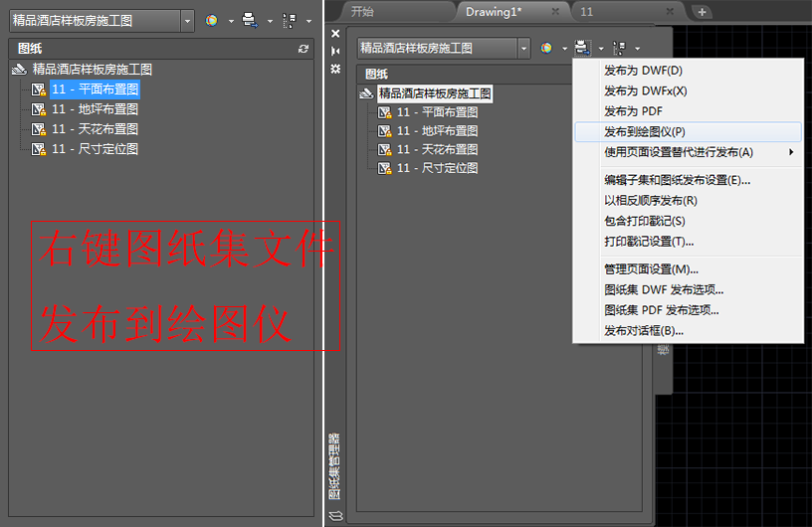Image resolution: width=812 pixels, height=527 pixels.
Task: Select 发布为 PDF menu entry
Action: [x=633, y=111]
